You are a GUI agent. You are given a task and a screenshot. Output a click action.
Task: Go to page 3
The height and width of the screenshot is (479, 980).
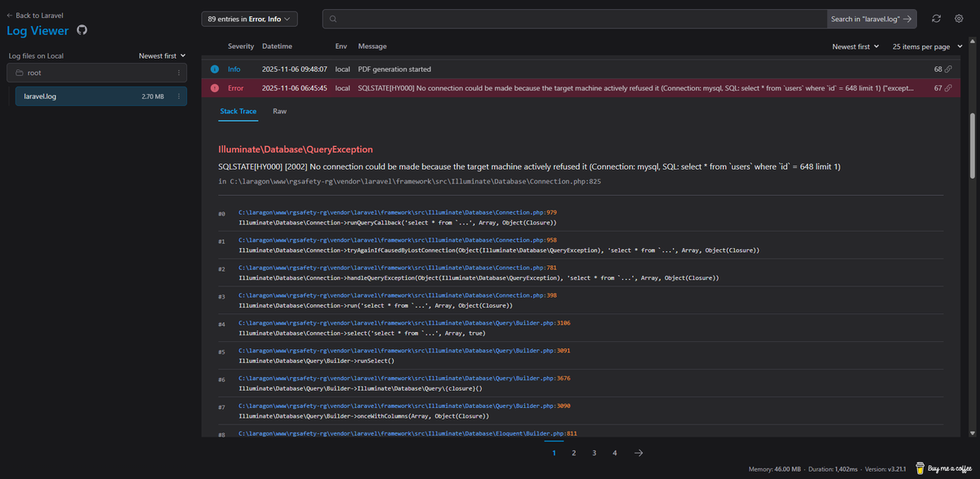(x=595, y=453)
